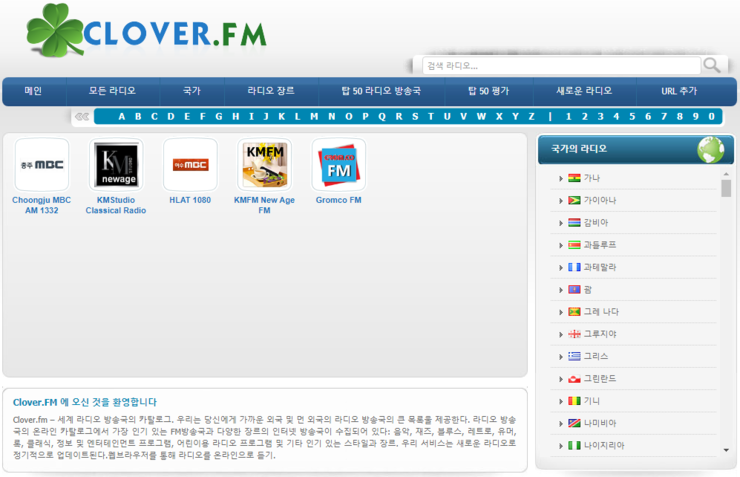Open the URL 추가 menu item
Viewport: 740px width, 477px height.
click(679, 91)
